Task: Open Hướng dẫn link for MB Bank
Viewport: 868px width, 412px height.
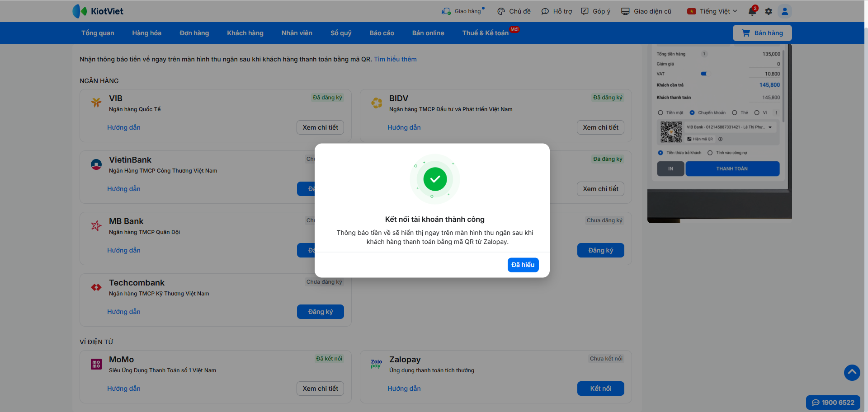Action: (124, 250)
